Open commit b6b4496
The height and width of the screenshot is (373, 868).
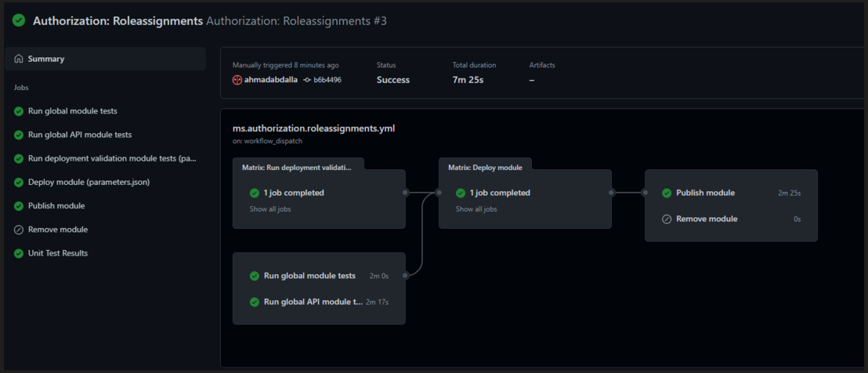327,80
